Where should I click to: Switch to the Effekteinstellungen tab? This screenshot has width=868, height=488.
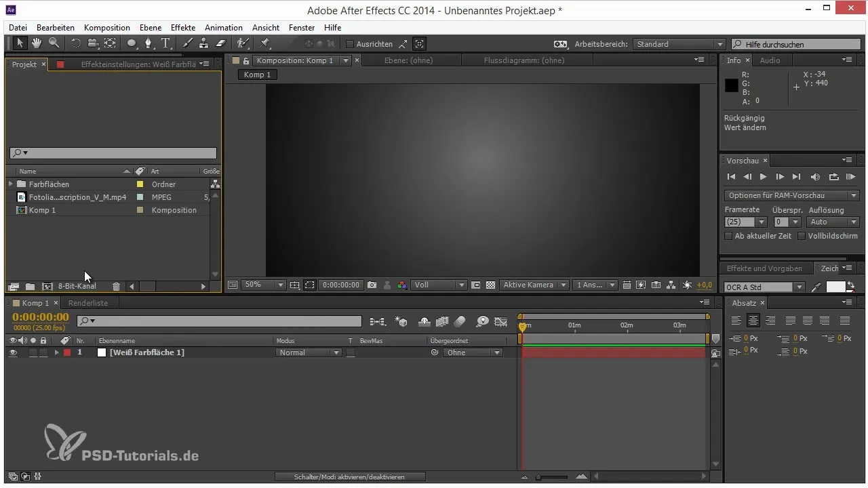click(x=138, y=64)
